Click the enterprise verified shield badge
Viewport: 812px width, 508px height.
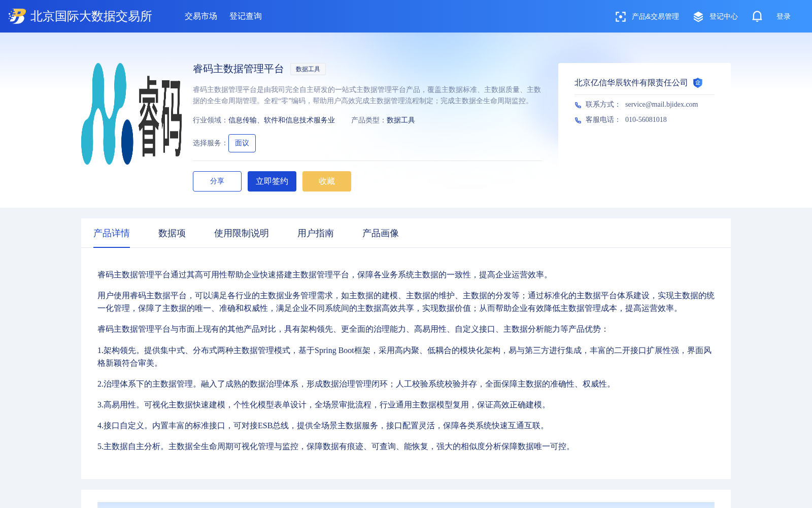pos(698,83)
